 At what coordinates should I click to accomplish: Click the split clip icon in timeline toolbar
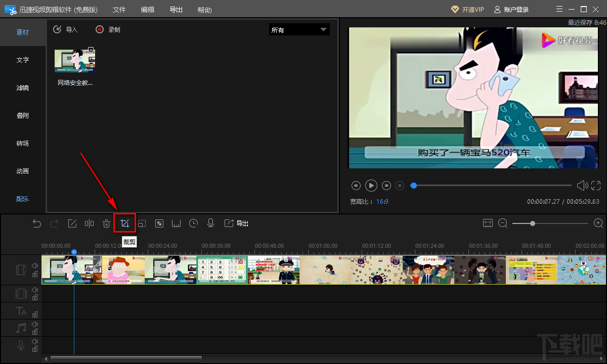point(90,223)
